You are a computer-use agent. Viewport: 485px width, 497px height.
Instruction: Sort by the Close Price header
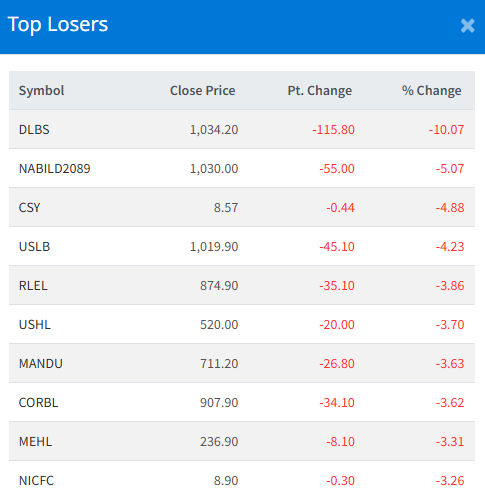pyautogui.click(x=203, y=91)
